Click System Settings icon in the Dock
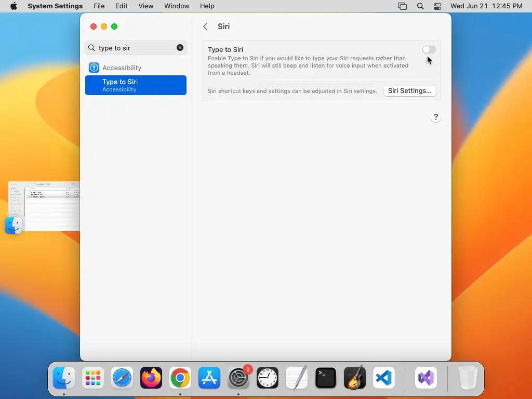The image size is (532, 399). (x=238, y=378)
